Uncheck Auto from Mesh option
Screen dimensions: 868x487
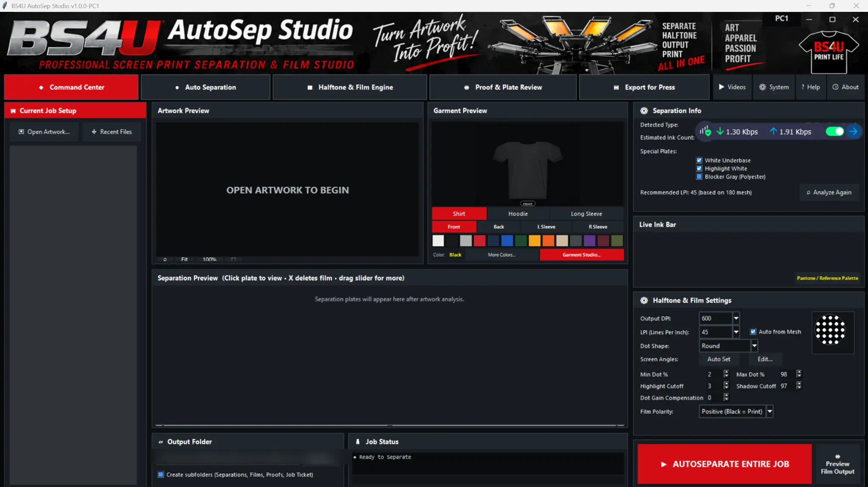point(753,332)
